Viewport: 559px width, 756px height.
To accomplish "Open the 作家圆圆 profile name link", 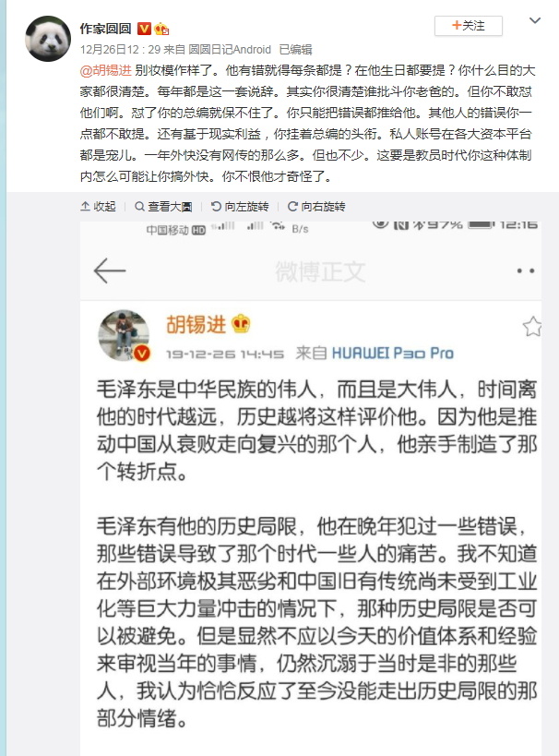I will pyautogui.click(x=105, y=29).
